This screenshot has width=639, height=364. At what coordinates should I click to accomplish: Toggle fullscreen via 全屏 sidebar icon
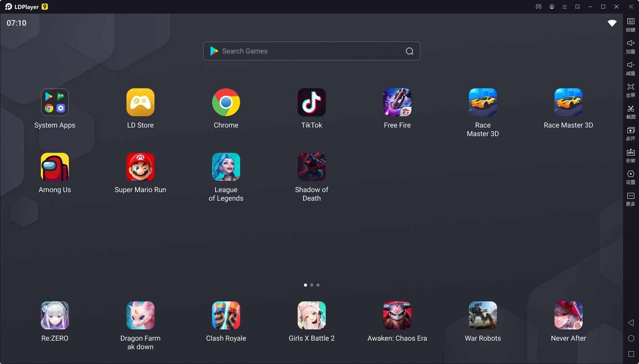[631, 90]
